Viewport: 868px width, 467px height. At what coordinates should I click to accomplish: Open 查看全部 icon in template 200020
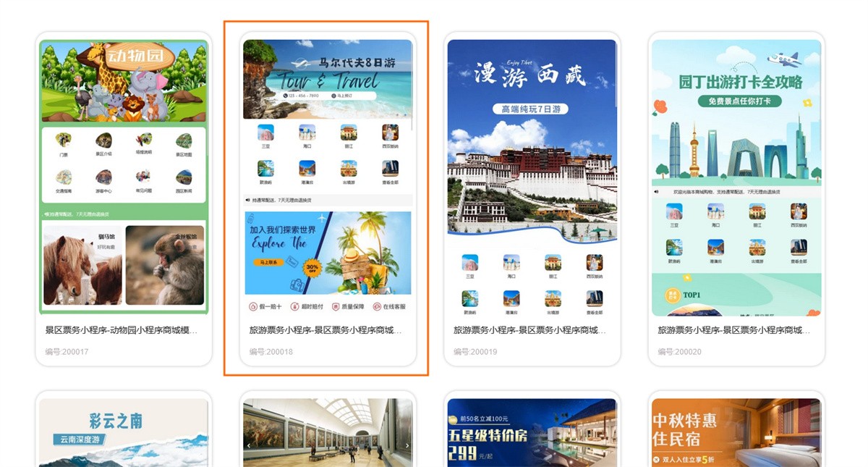point(799,248)
